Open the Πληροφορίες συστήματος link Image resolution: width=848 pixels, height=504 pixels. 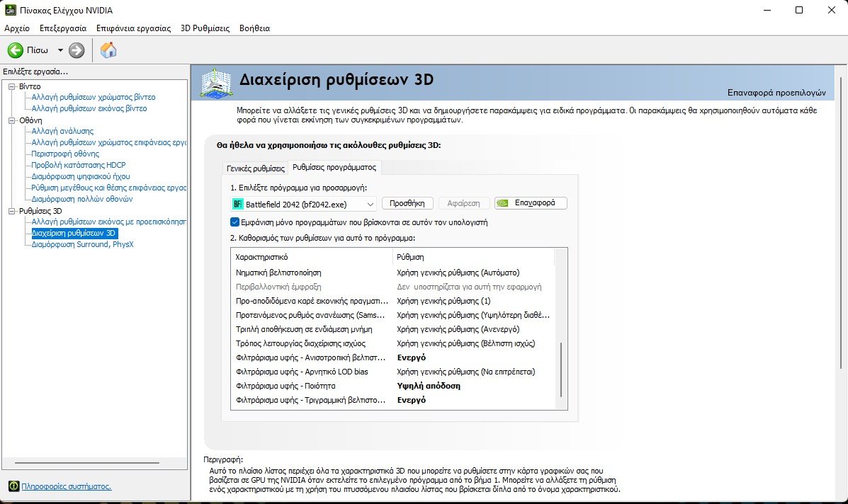pos(67,486)
